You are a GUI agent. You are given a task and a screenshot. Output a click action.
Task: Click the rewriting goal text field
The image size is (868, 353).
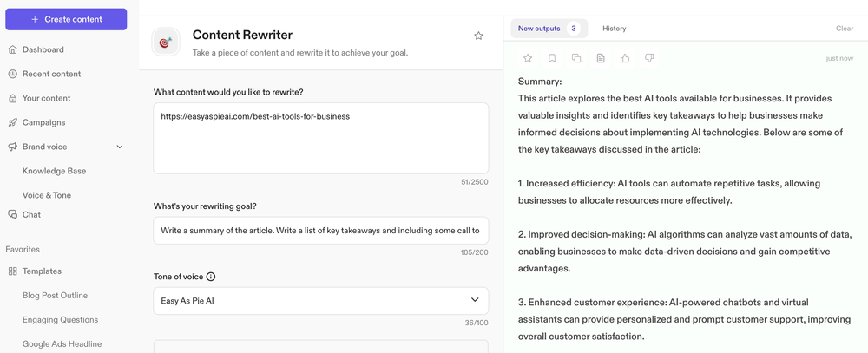(x=320, y=231)
